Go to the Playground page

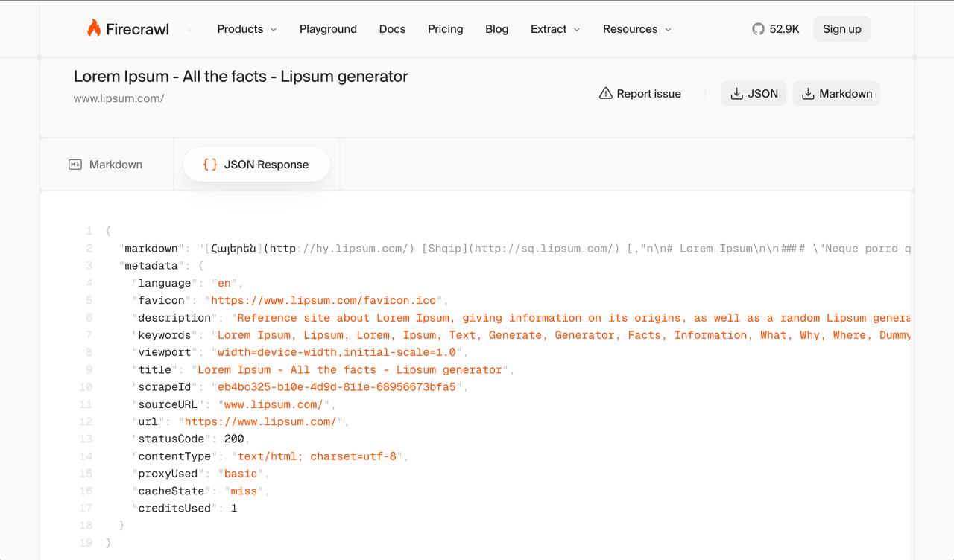(x=328, y=29)
